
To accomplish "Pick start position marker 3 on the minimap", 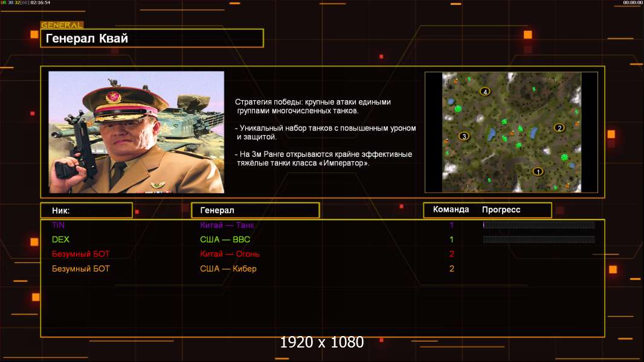I will point(463,136).
